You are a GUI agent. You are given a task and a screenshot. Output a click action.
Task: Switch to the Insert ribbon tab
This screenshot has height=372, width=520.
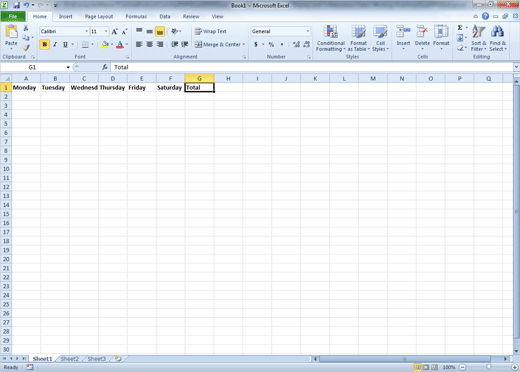click(x=66, y=16)
